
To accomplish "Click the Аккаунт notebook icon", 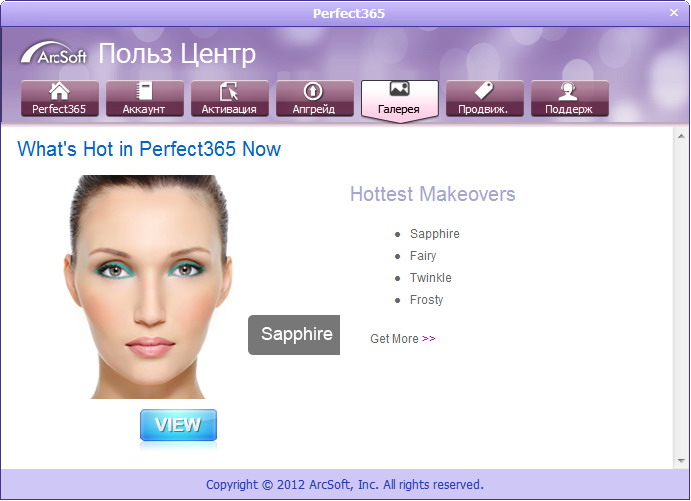I will point(144,91).
